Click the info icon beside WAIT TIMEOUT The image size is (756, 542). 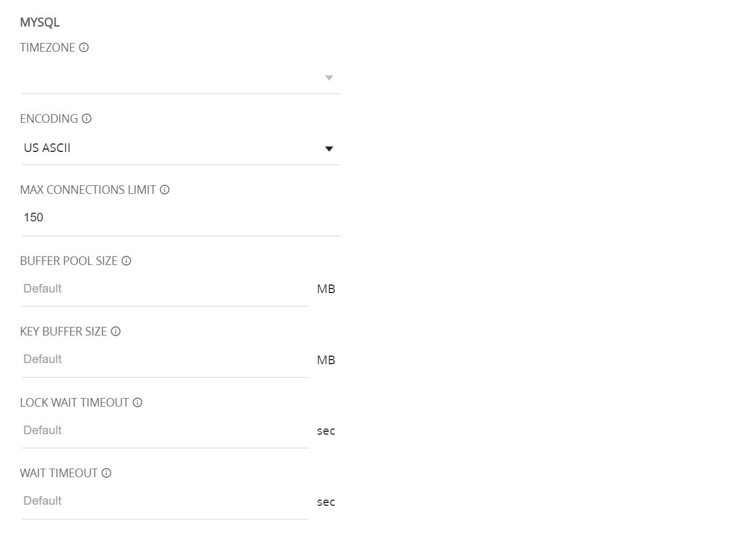106,473
